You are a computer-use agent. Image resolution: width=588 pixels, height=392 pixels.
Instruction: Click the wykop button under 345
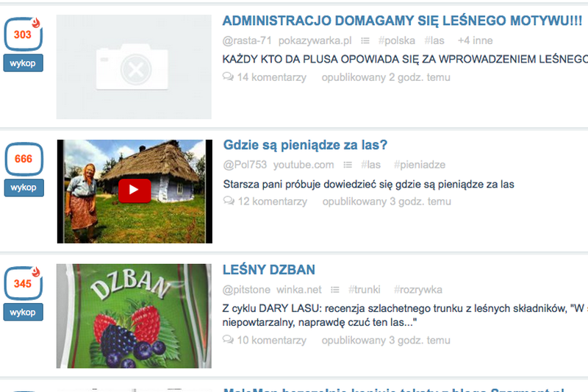24,312
